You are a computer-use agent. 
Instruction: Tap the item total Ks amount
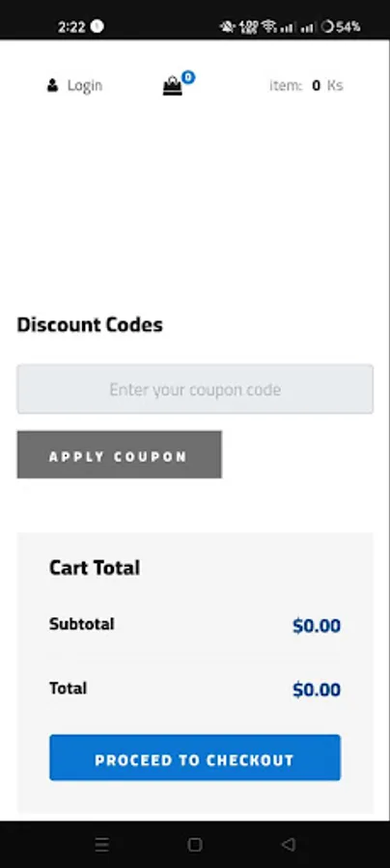(x=327, y=85)
